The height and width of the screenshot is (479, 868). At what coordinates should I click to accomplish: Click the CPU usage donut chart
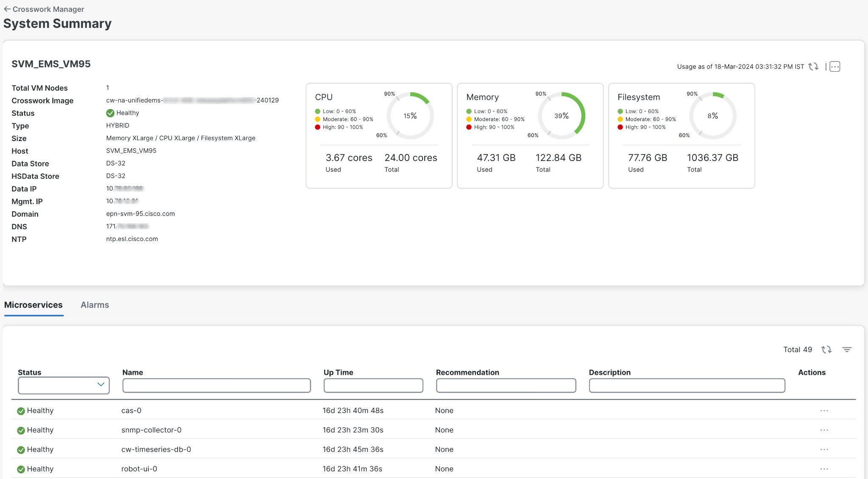[x=410, y=115]
